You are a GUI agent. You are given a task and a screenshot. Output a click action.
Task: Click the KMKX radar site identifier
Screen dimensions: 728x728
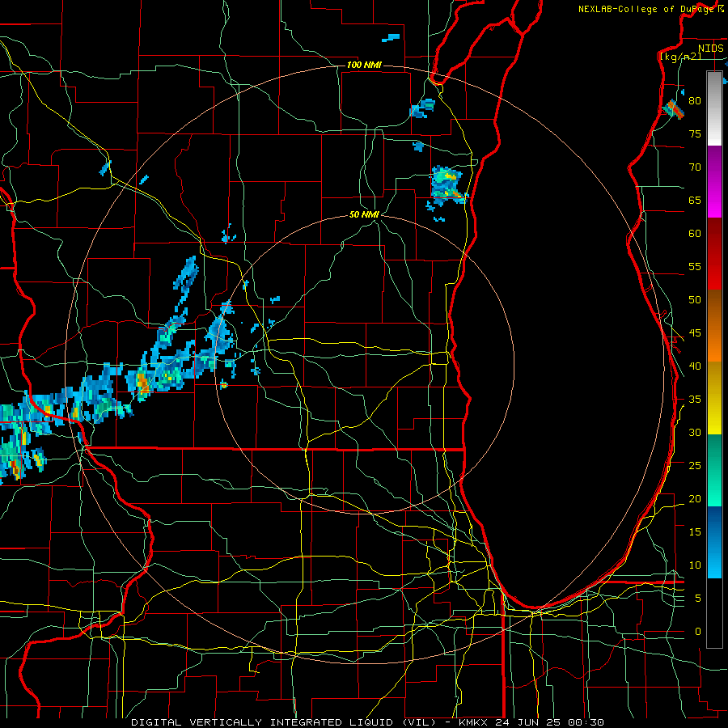[x=474, y=722]
